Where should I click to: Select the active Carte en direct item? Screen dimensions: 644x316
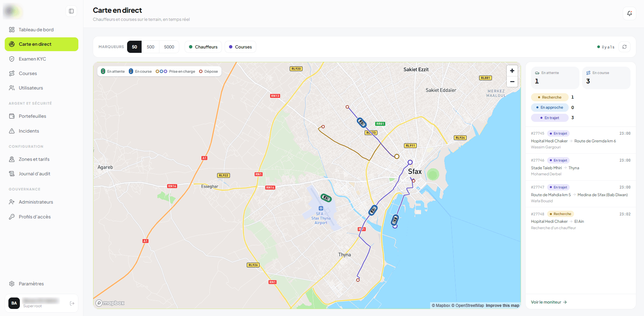pos(41,44)
